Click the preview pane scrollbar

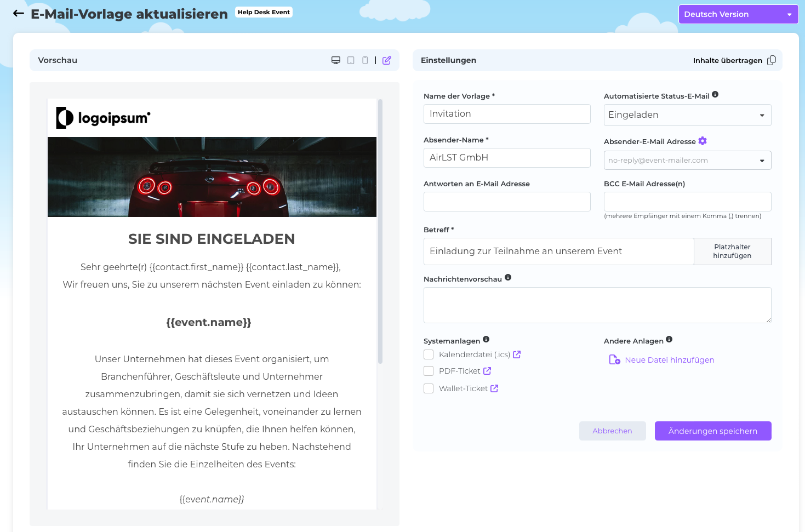pos(380,231)
